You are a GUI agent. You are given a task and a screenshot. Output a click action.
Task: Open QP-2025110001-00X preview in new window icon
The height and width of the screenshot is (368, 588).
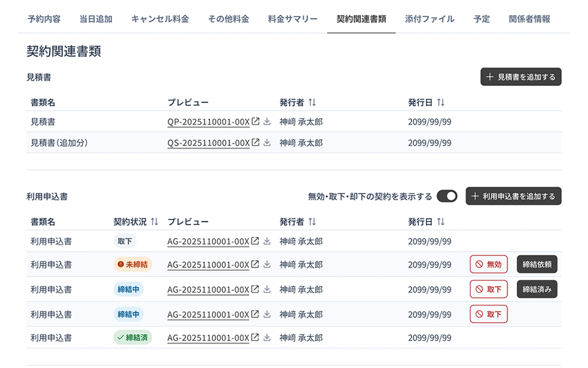[x=255, y=121]
